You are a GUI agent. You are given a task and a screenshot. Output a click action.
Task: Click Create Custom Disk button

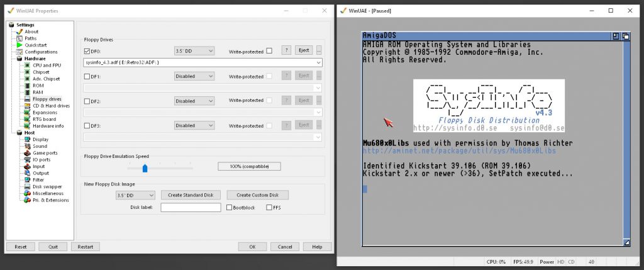pyautogui.click(x=257, y=195)
